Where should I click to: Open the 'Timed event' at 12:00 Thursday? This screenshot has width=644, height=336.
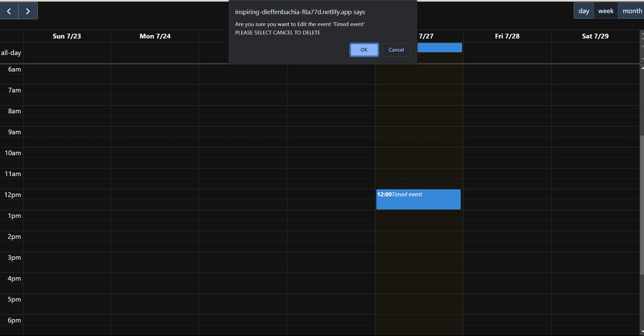(x=418, y=199)
